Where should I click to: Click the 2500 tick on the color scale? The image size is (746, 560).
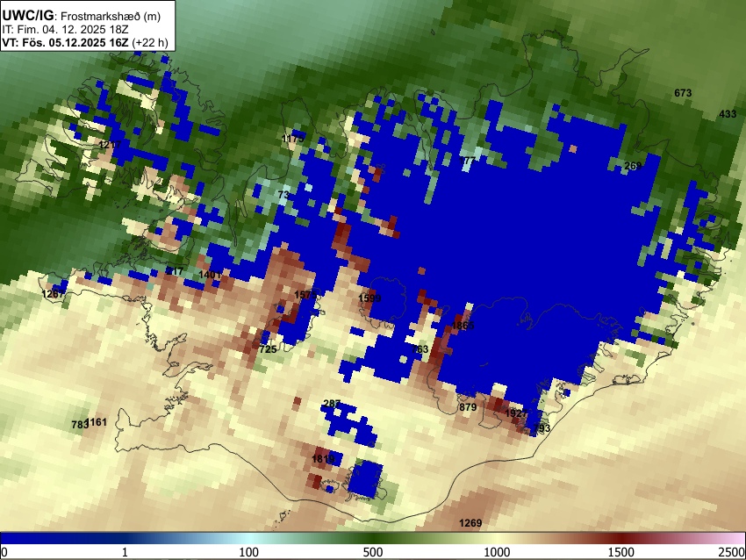(733, 552)
